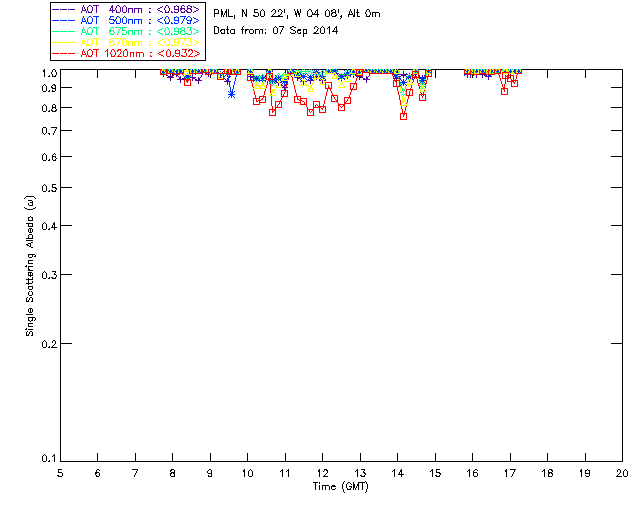Screen dimensions: 640x512
Task: Click the 5 tick label on time axis
Action: (x=60, y=473)
